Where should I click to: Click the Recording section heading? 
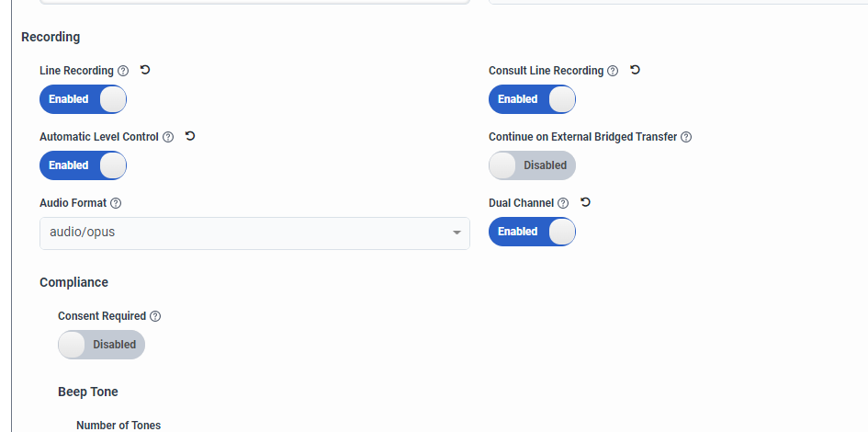[x=51, y=37]
